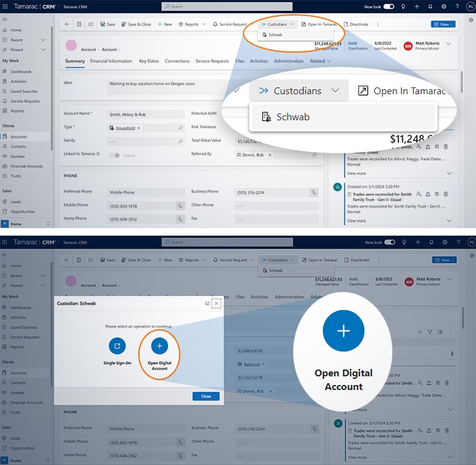Call the Business Phone number in upper screenshot

tap(314, 192)
